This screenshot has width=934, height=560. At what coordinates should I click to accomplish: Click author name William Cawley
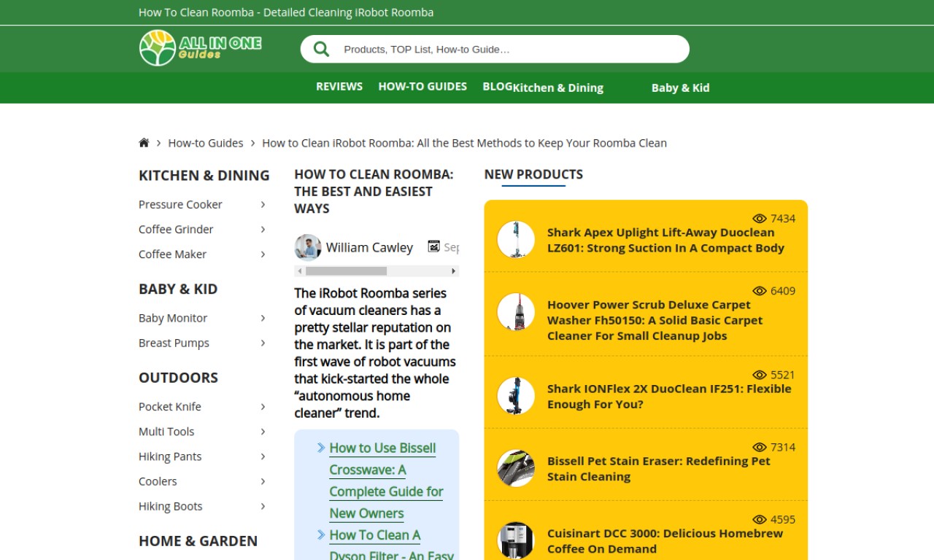pyautogui.click(x=369, y=247)
